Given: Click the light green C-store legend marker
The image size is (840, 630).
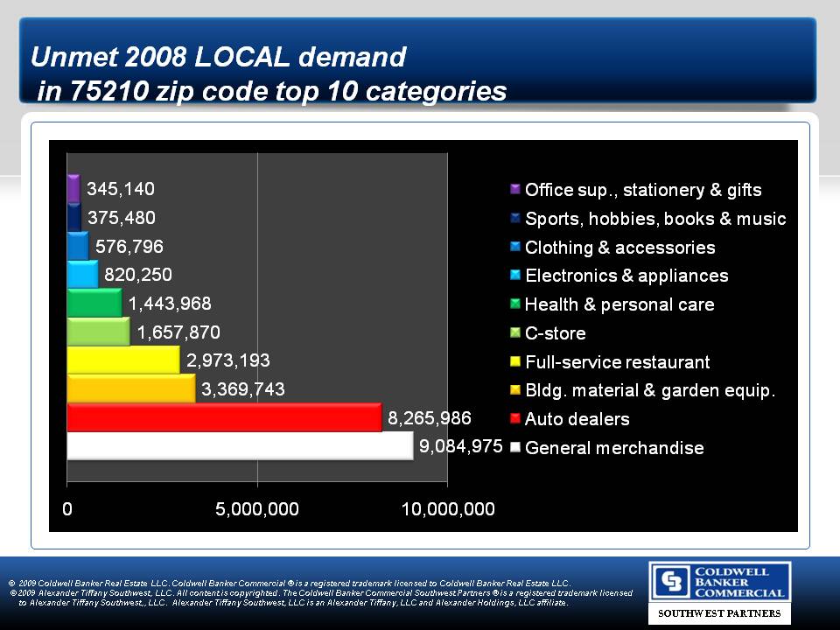Looking at the screenshot, I should pos(515,332).
